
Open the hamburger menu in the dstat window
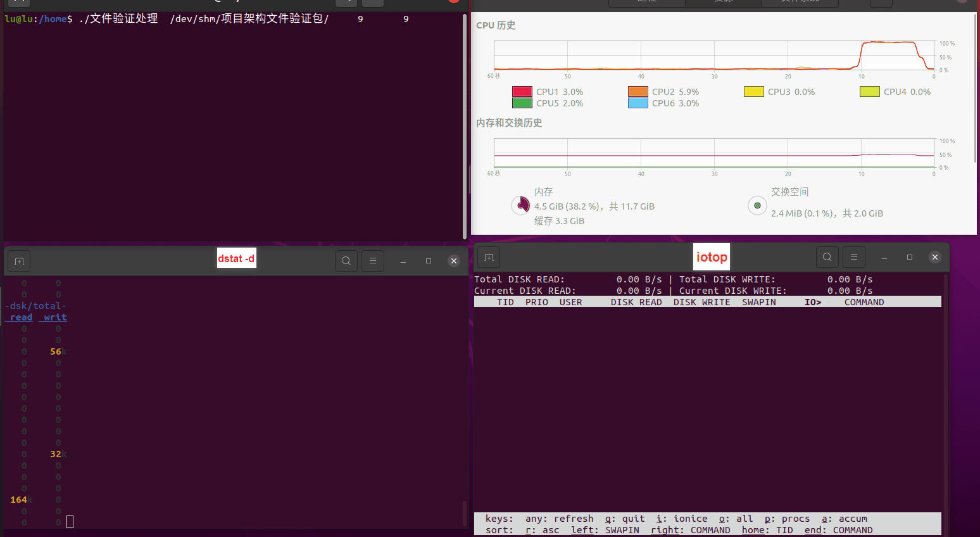373,261
